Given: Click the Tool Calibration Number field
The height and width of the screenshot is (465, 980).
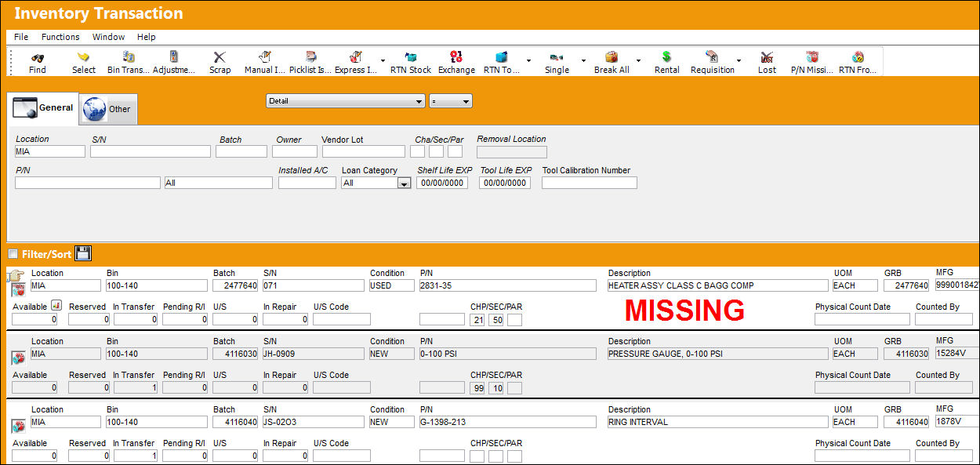Looking at the screenshot, I should coord(590,183).
